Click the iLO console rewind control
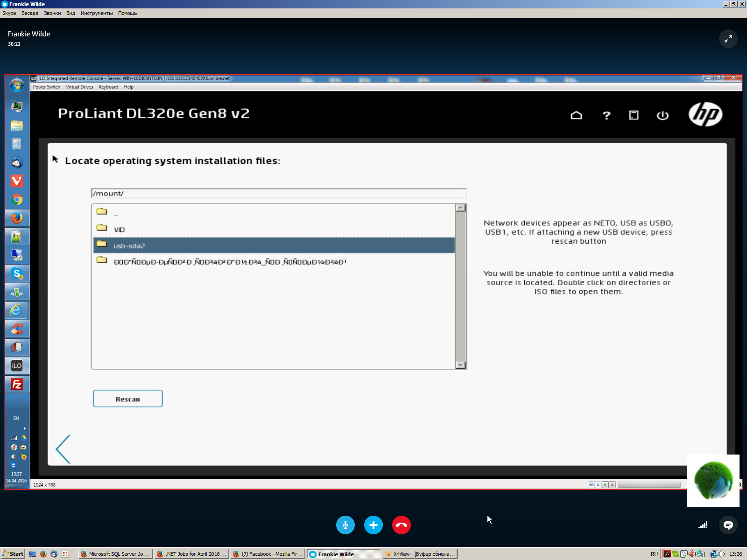The image size is (747, 560). pyautogui.click(x=591, y=484)
